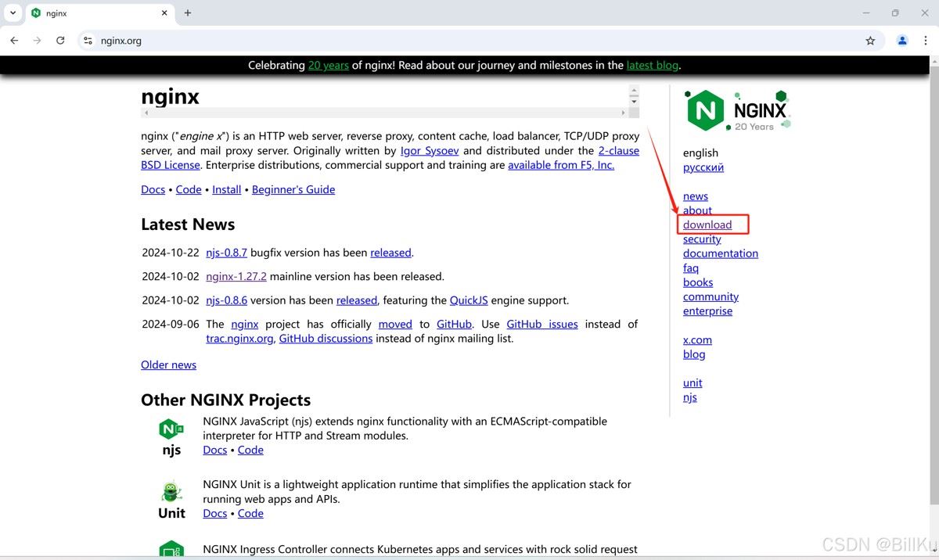Open the unit sidebar link
Screen dimensions: 939x560
click(693, 383)
